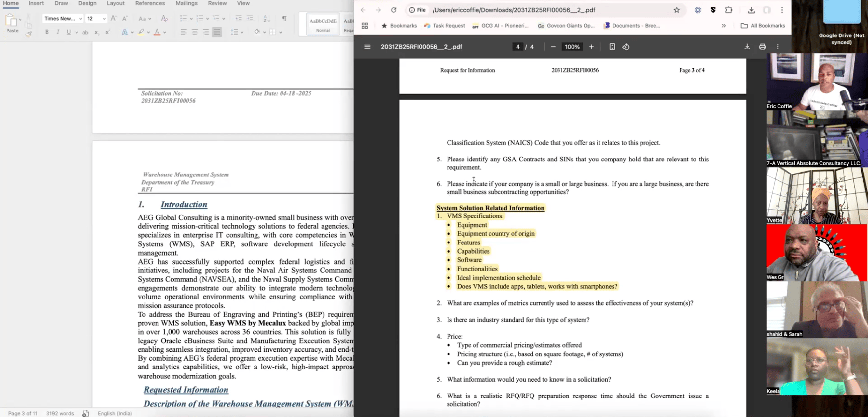Viewport: 868px width, 417px height.
Task: Click the font color red A swatch
Action: [157, 32]
